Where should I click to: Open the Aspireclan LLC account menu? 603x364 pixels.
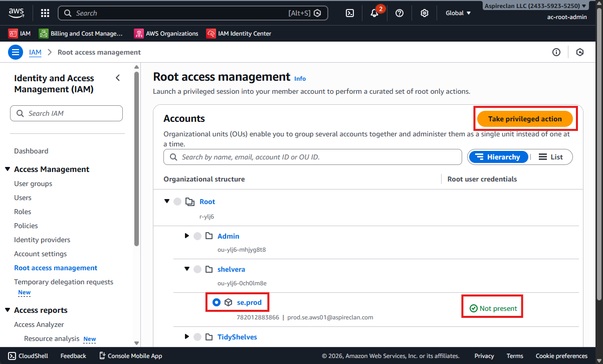535,6
